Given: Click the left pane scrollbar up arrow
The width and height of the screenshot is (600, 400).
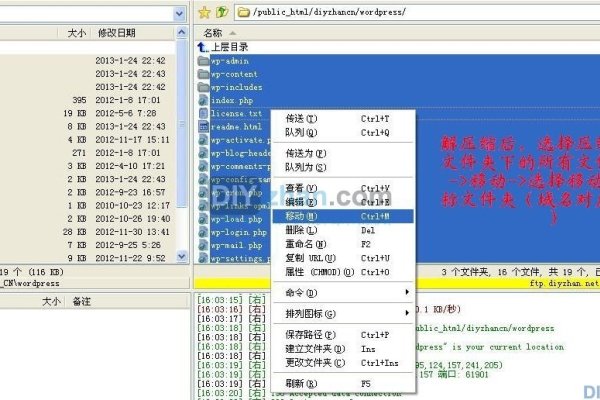Looking at the screenshot, I should point(182,33).
